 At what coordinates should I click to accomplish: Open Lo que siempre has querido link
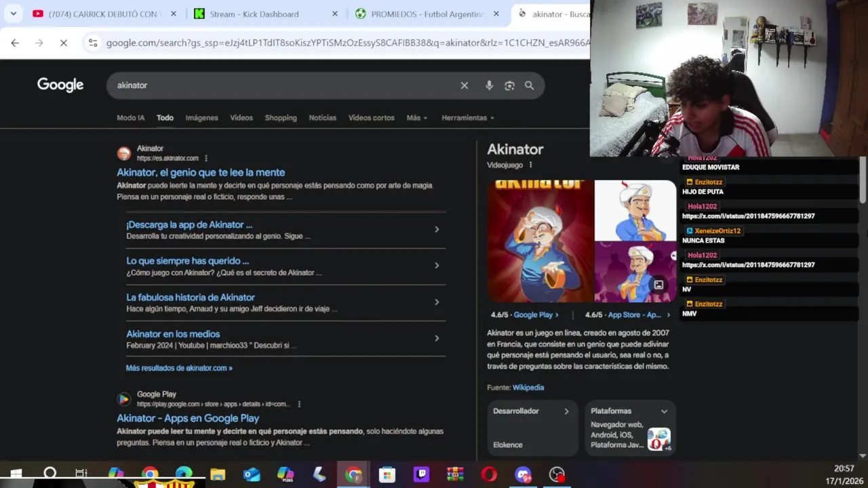(x=187, y=261)
